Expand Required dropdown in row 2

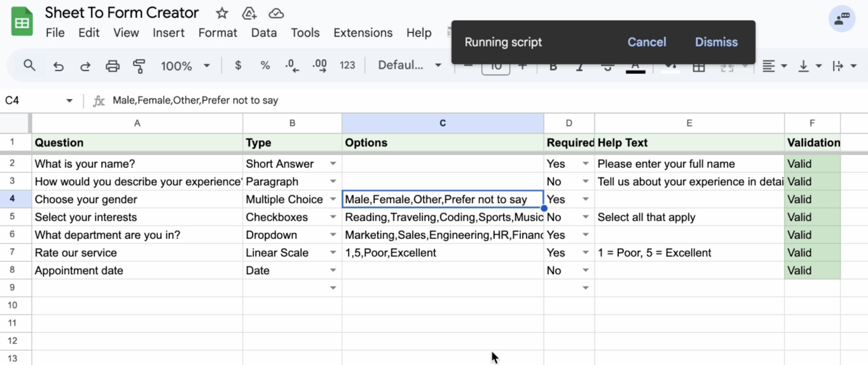(x=585, y=163)
